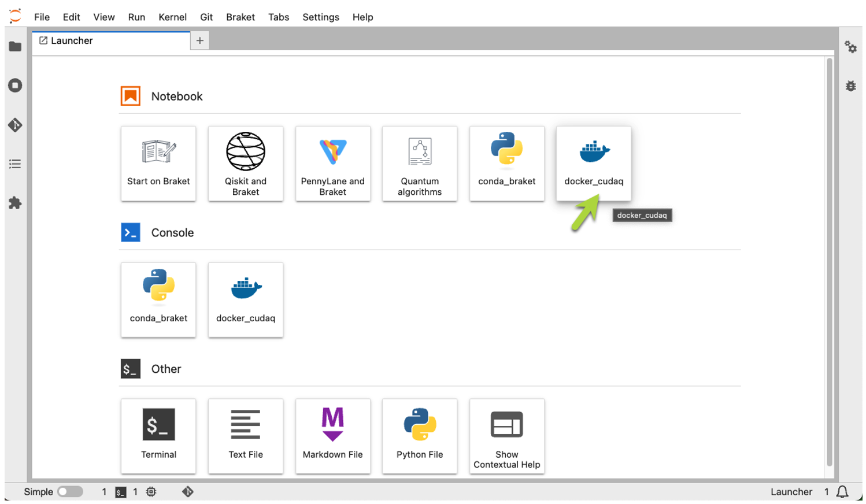Open Property Inspector gears icon

[850, 47]
